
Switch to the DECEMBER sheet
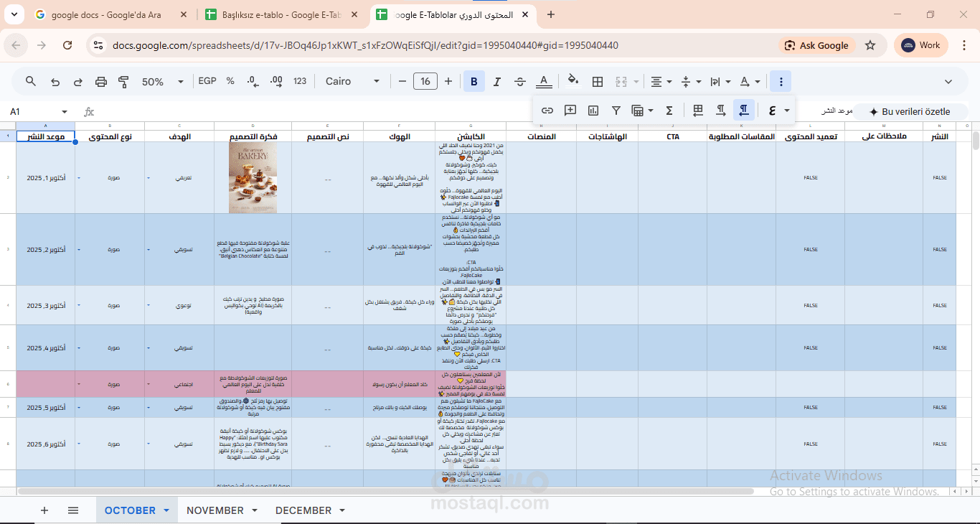pyautogui.click(x=303, y=510)
